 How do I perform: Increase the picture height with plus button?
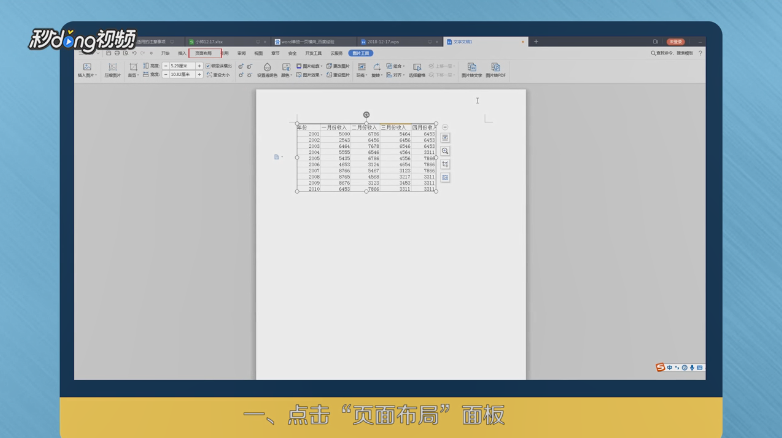(199, 66)
